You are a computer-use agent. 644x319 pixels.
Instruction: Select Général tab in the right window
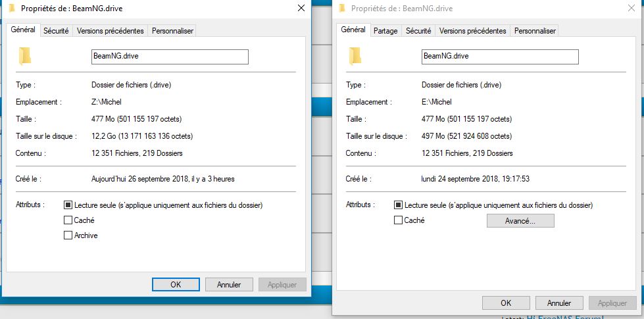(353, 30)
